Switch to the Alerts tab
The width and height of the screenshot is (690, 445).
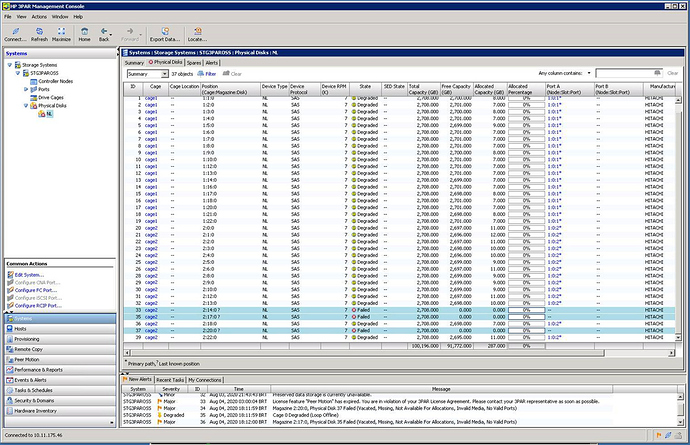[x=212, y=63]
